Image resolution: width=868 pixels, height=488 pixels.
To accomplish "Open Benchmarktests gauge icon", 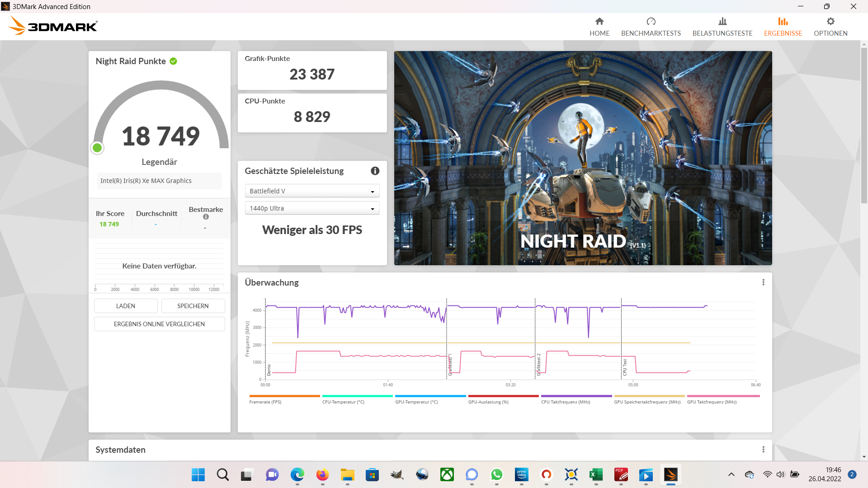I will tap(651, 21).
